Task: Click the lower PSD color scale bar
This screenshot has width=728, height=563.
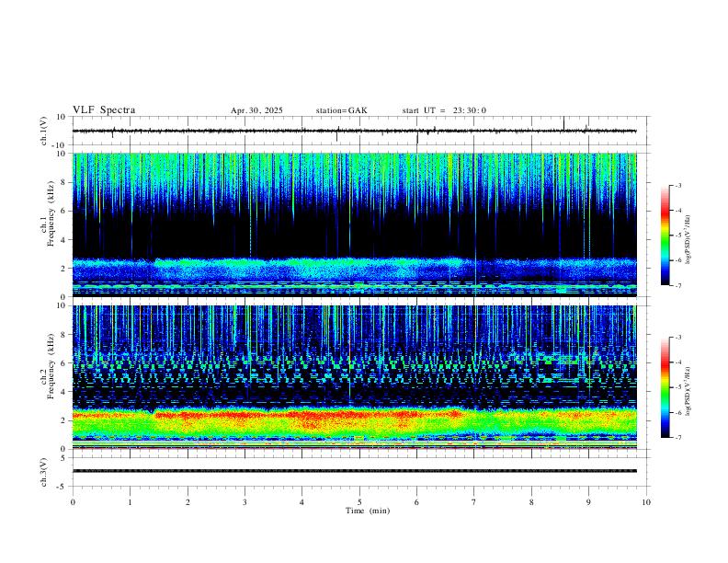Action: point(665,387)
